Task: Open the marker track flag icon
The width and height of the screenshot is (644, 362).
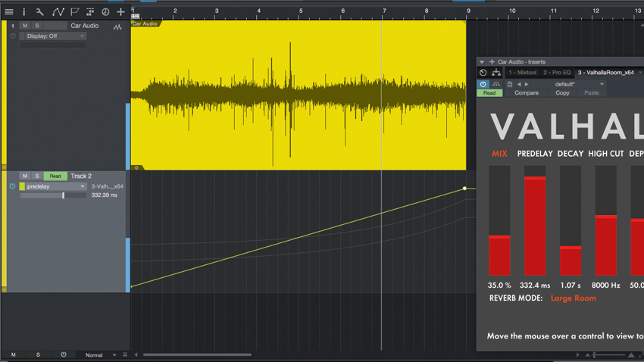Action: click(x=75, y=12)
